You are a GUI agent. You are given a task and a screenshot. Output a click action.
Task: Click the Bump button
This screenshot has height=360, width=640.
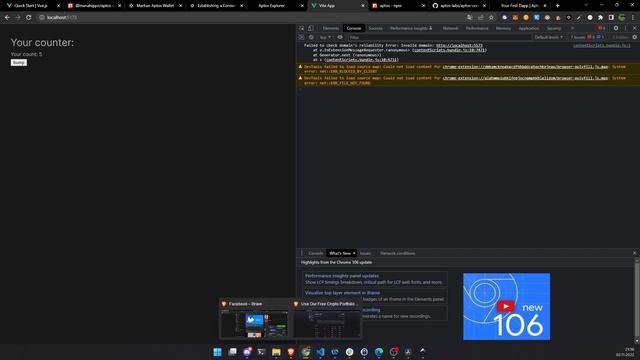click(19, 62)
